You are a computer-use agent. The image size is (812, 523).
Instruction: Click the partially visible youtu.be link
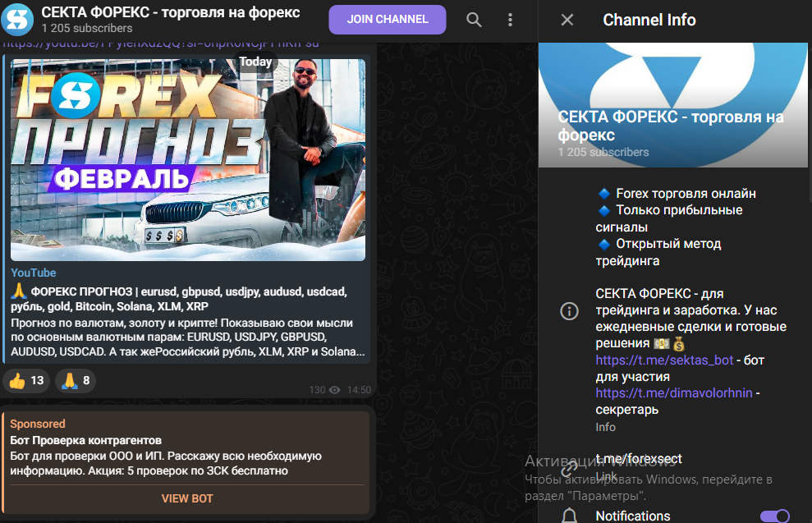point(161,44)
